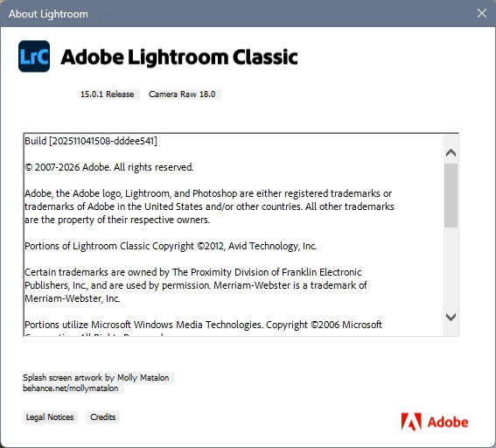Visit the behance.net/mollymatalon link
Screen dimensions: 496x448
[x=71, y=388]
